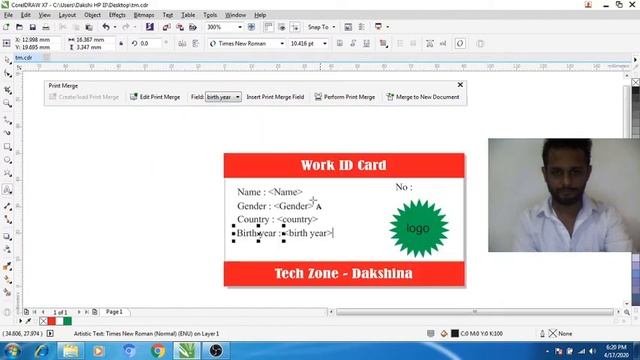640x360 pixels.
Task: Click the rotation angle input field
Action: tap(150, 43)
